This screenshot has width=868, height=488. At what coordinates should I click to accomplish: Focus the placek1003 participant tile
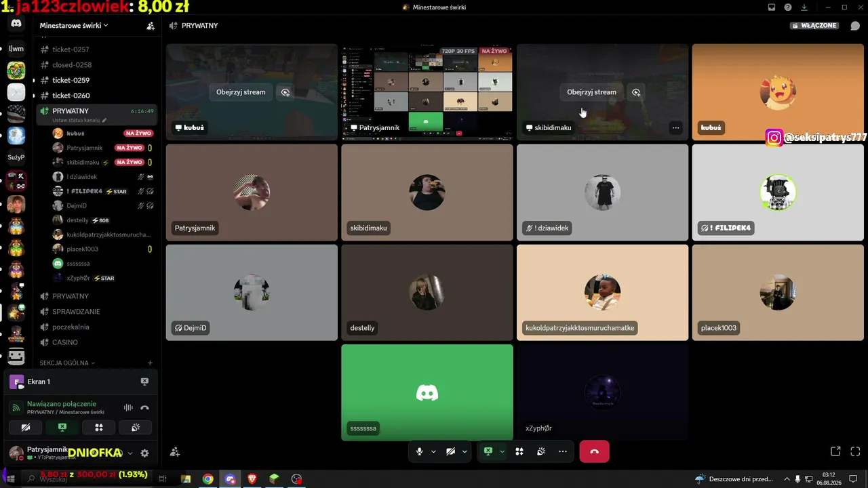point(778,292)
